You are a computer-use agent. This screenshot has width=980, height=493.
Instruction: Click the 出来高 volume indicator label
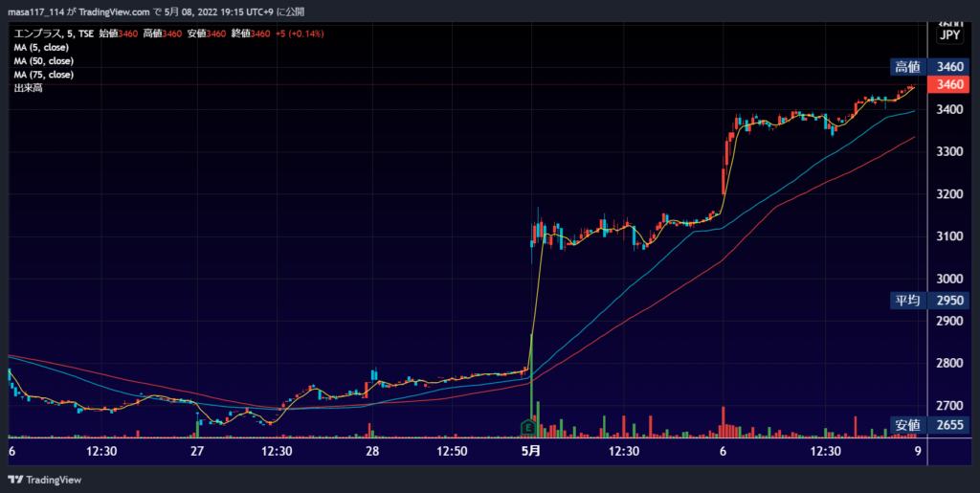point(28,89)
